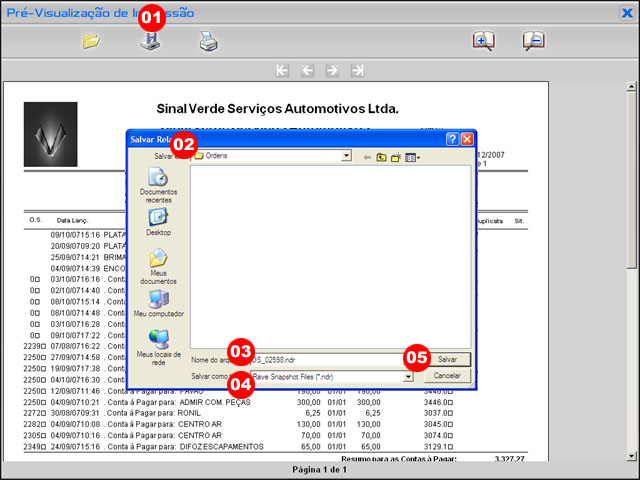Go to the previous page arrow
Image resolution: width=640 pixels, height=480 pixels.
308,70
